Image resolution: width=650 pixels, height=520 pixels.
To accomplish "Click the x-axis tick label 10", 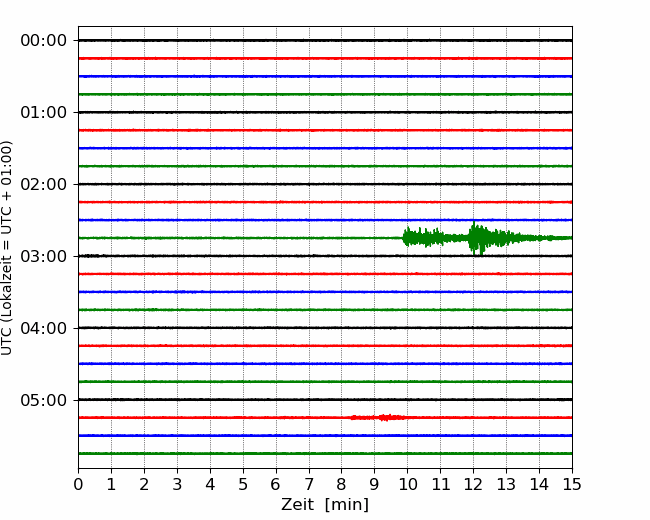I will [407, 484].
